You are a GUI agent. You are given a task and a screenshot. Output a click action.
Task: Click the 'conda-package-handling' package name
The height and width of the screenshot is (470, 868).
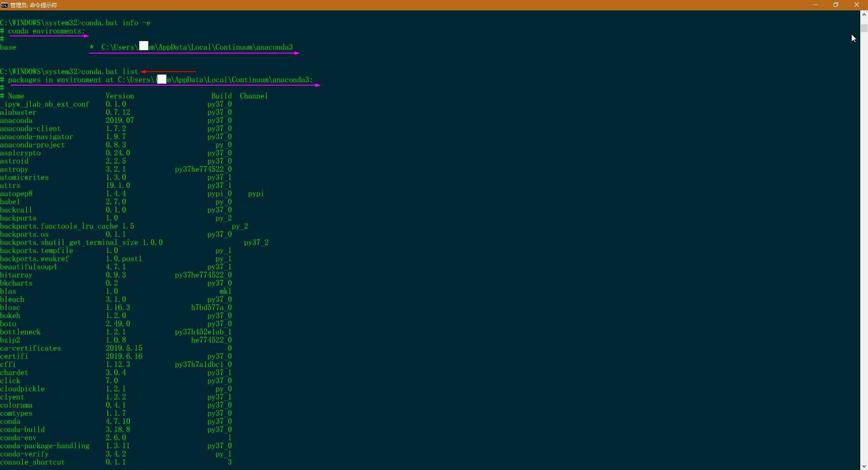click(45, 446)
